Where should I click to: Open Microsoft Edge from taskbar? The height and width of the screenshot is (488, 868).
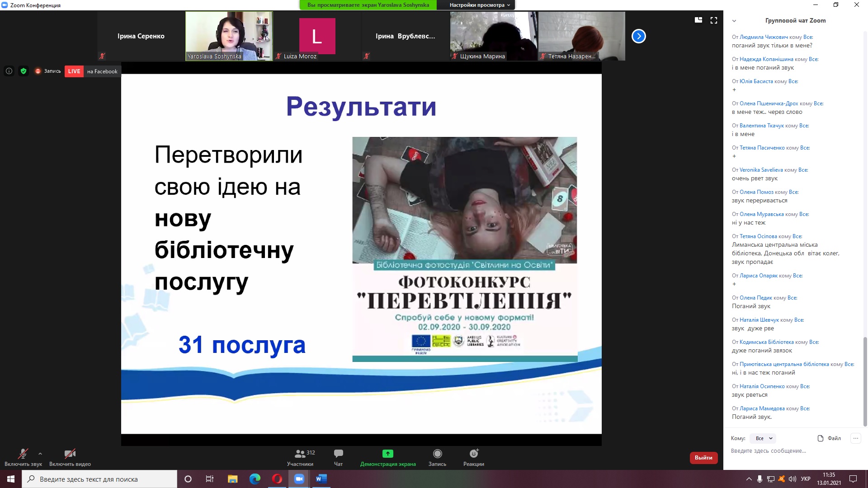pyautogui.click(x=255, y=479)
